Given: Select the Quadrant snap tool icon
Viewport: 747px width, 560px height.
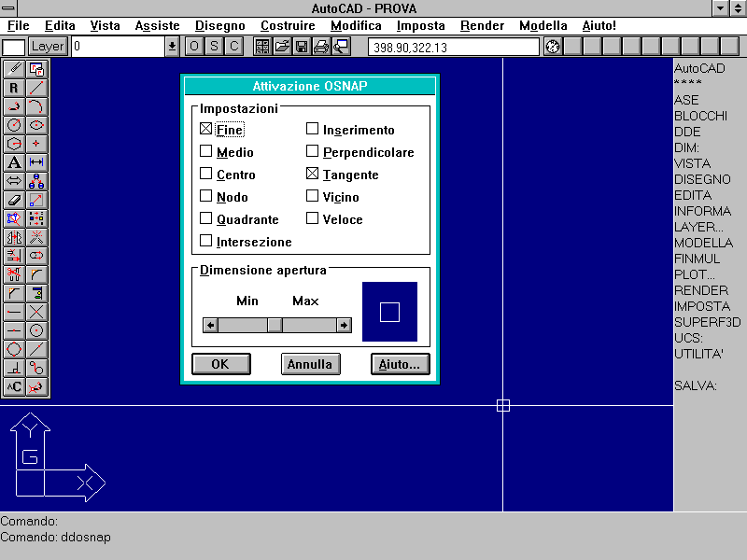Looking at the screenshot, I should click(14, 349).
